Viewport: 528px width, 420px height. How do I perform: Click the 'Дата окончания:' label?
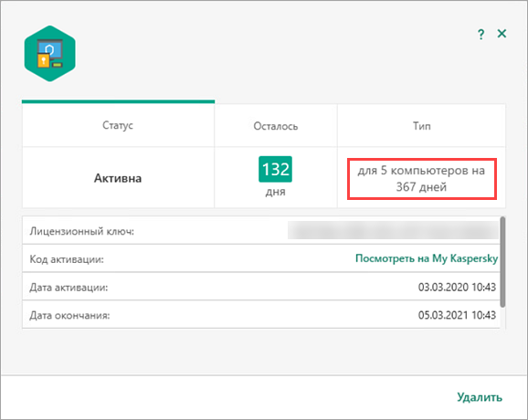pyautogui.click(x=69, y=315)
